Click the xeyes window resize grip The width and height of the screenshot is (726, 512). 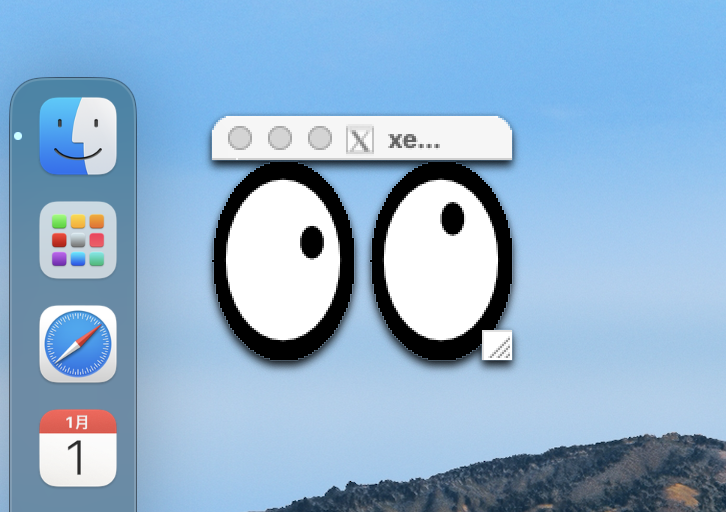click(497, 345)
